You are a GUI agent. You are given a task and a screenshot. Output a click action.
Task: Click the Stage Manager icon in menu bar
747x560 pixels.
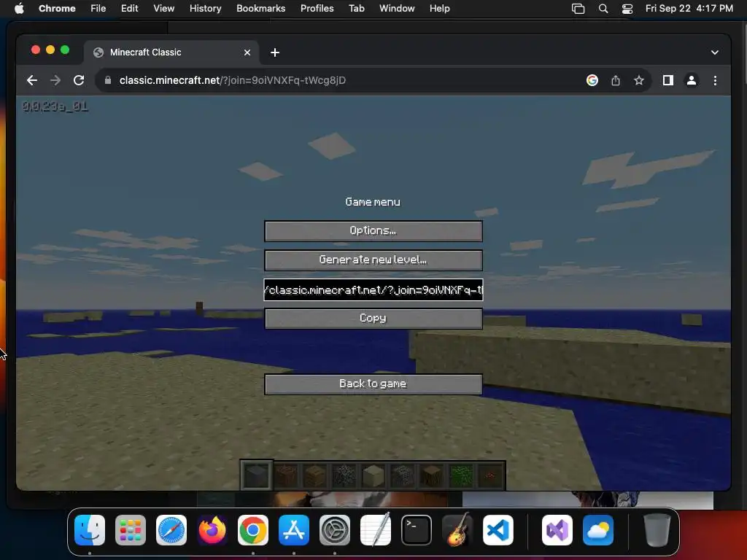tap(578, 9)
